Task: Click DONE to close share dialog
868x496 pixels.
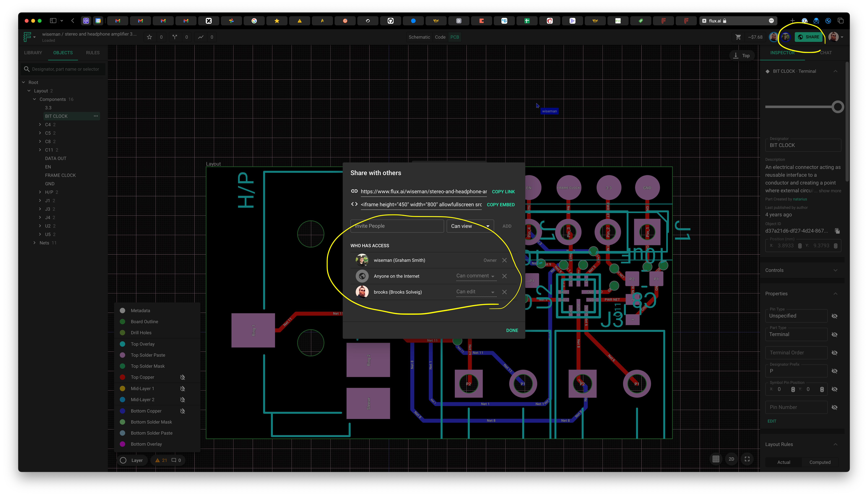Action: (512, 331)
